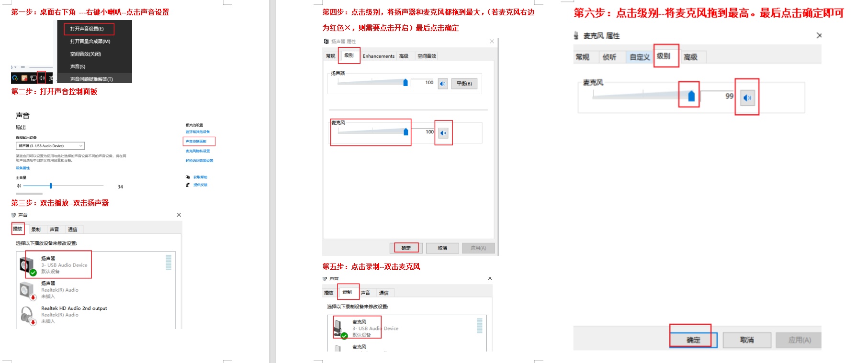Viewport: 868px width, 363px height.
Task: Click the Realtek HD Audio 2nd output headphone icon
Action: tap(27, 315)
